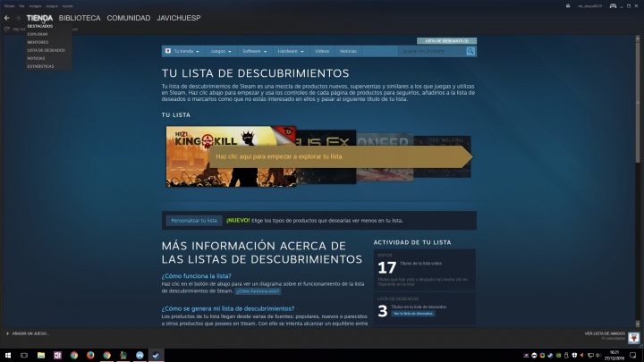Click the page vertical scrollbar
The height and width of the screenshot is (362, 644).
[x=638, y=102]
